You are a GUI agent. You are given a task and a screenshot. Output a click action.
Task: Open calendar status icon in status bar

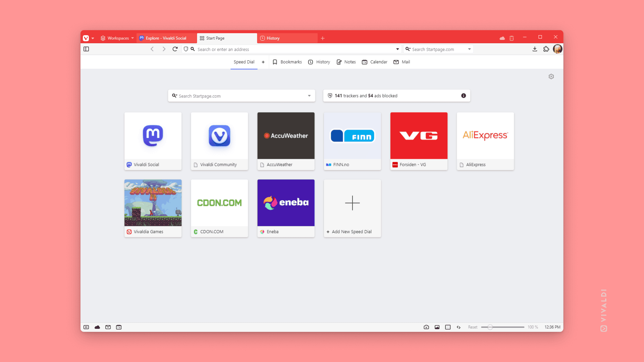[x=119, y=327]
